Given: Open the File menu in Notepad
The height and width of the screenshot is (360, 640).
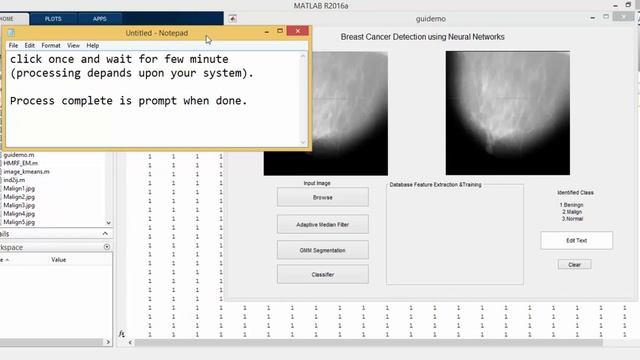Looking at the screenshot, I should [x=13, y=45].
